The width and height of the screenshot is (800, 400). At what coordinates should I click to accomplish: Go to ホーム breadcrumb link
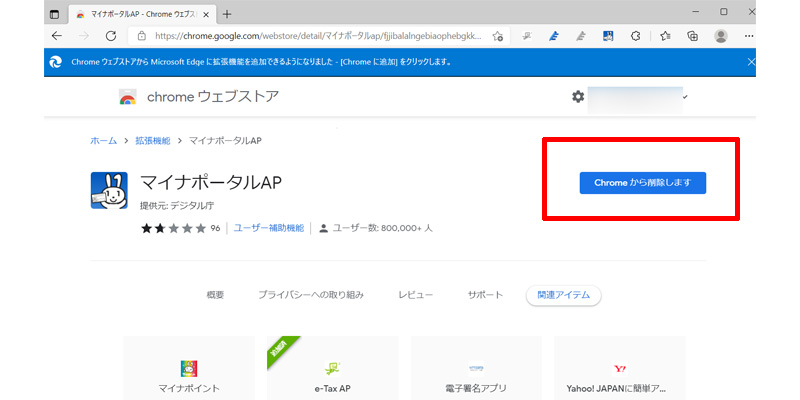(104, 140)
